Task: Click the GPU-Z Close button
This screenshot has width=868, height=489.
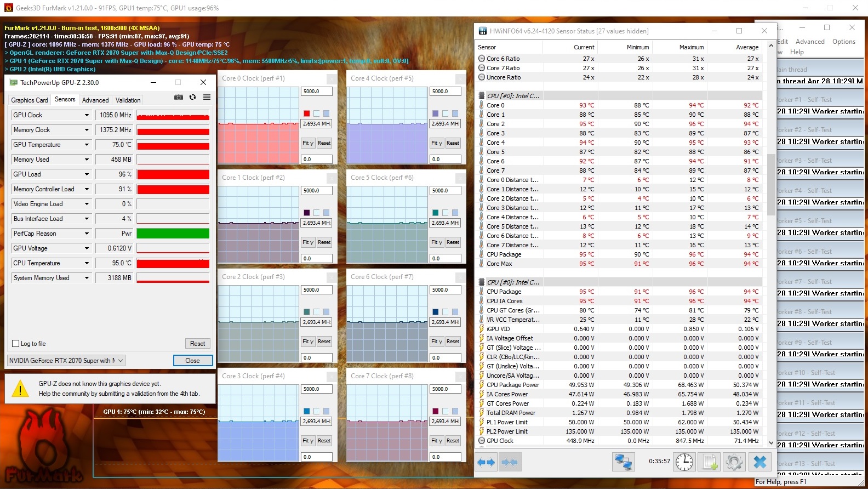Action: click(x=192, y=361)
